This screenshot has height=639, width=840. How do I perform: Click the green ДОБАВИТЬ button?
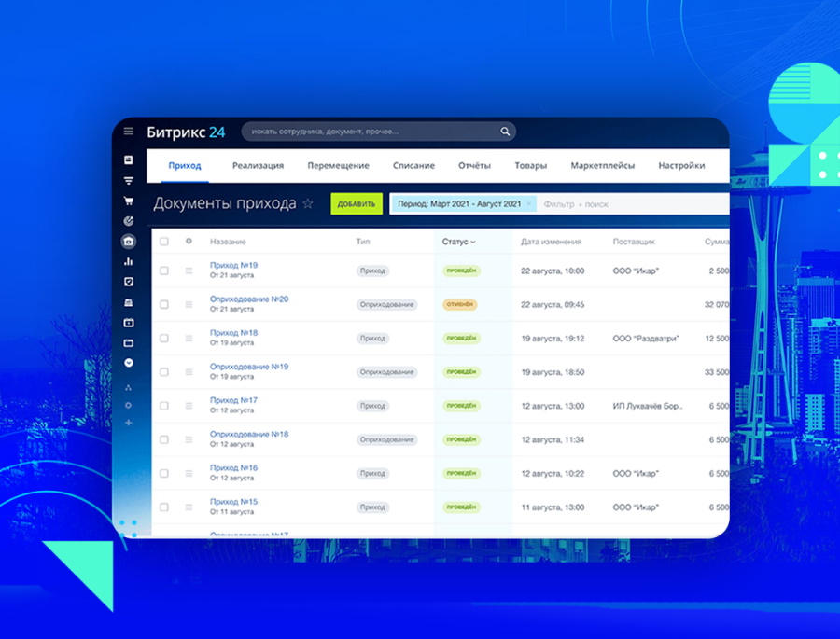(357, 203)
